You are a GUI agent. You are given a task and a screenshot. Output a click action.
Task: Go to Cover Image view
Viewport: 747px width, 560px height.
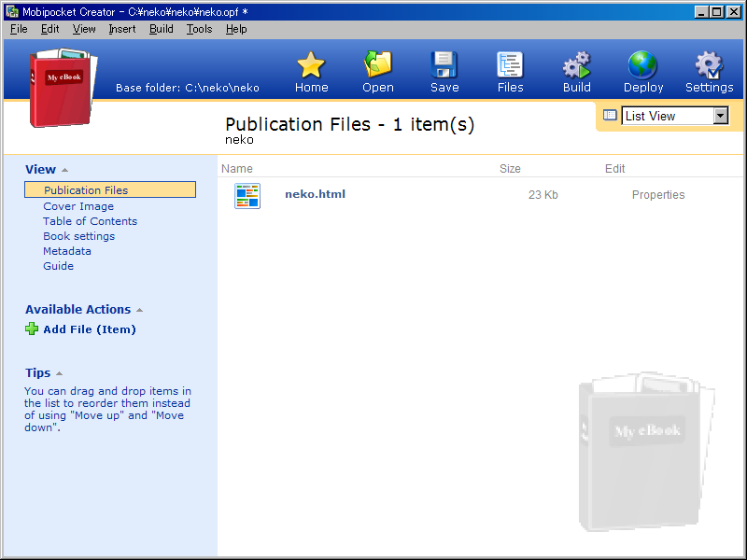tap(78, 206)
